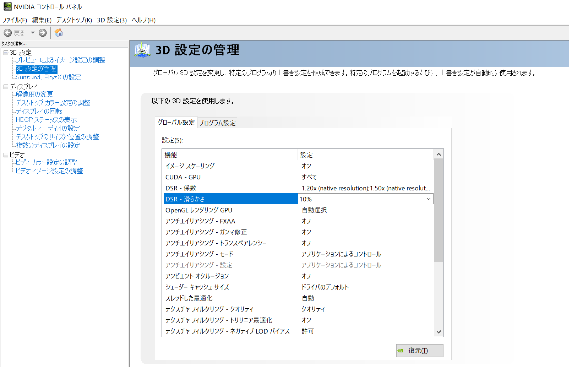The image size is (588, 368).
Task: Select the アンチエイリアシング - ガンマ修正 row
Action: 298,232
